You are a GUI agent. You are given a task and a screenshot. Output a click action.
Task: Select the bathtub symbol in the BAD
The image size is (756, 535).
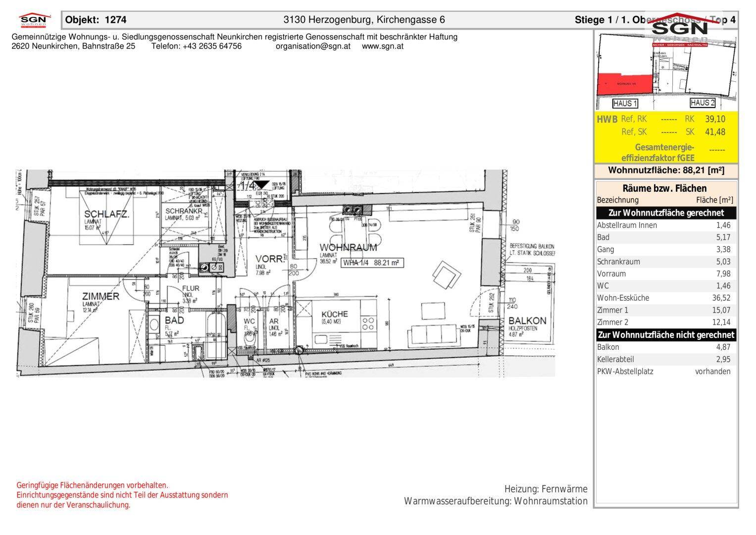[x=216, y=329]
